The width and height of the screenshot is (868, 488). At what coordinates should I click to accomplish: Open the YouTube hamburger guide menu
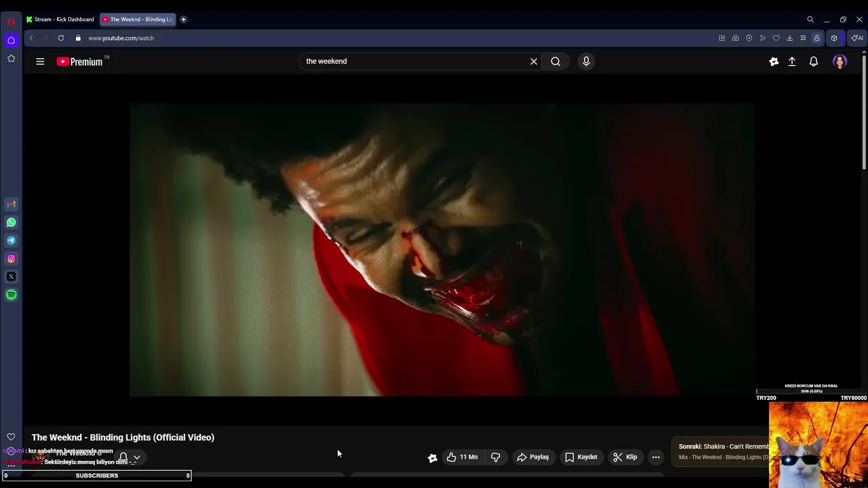coord(40,62)
